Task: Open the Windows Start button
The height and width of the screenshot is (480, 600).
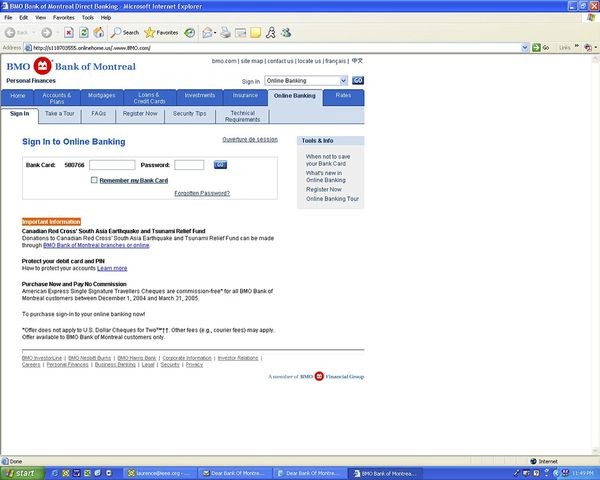Action: (21, 473)
